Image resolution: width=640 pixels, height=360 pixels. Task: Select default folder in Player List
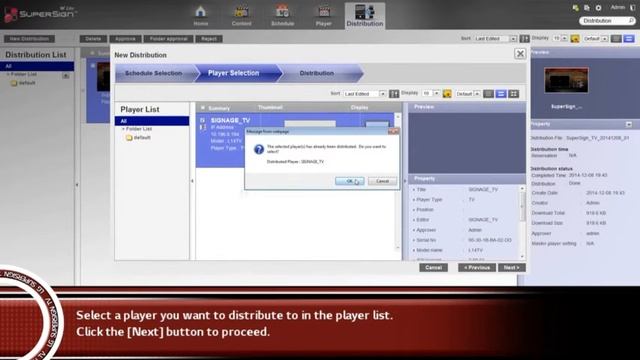coord(139,138)
